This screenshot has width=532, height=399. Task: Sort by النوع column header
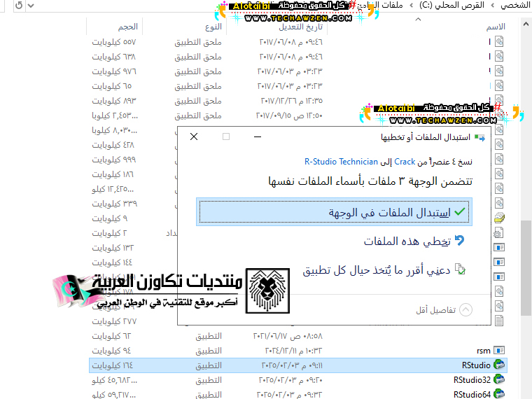(x=213, y=27)
